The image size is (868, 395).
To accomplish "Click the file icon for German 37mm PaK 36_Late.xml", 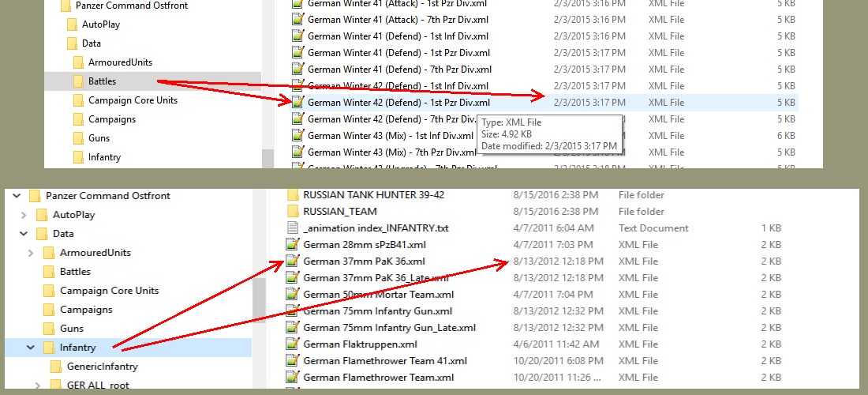I will tap(292, 277).
